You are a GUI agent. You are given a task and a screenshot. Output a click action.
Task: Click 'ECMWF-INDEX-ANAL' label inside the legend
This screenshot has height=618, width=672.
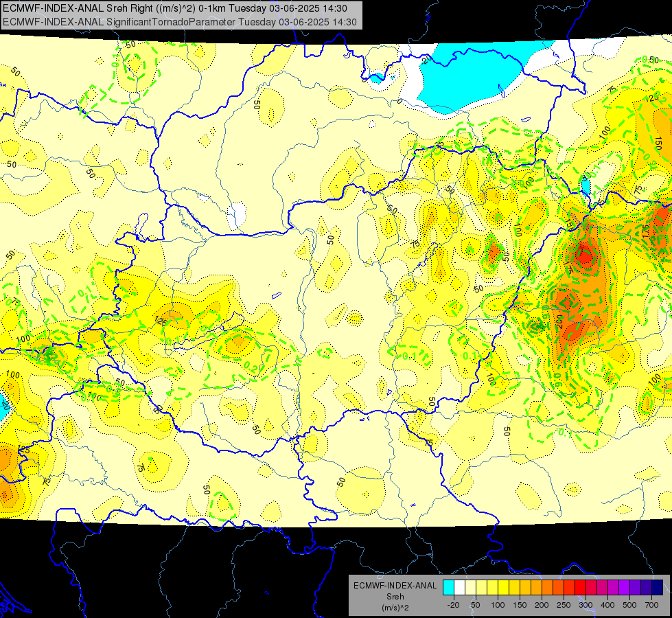click(395, 586)
